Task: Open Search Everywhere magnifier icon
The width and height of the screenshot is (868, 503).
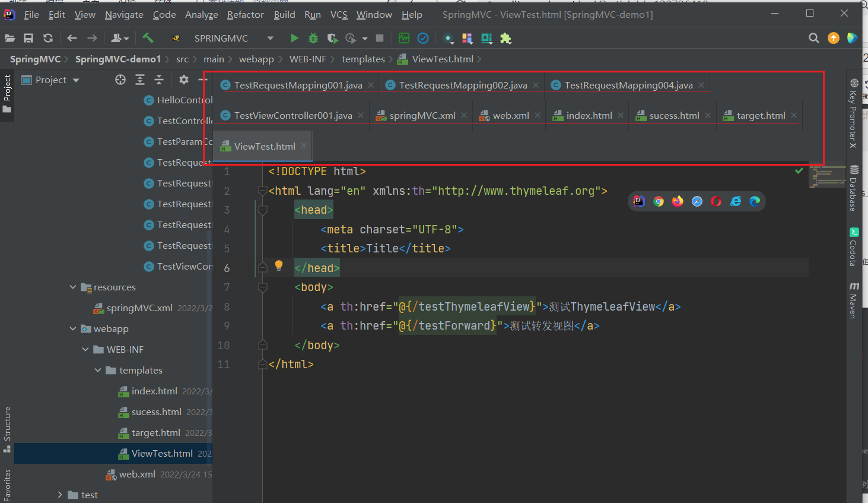Action: tap(814, 38)
